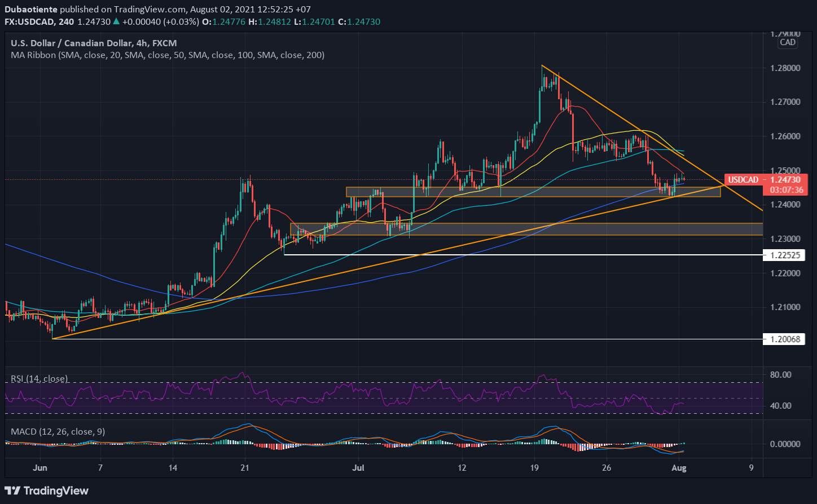Click the 1.23000 price axis label
This screenshot has height=504, width=817.
point(785,239)
